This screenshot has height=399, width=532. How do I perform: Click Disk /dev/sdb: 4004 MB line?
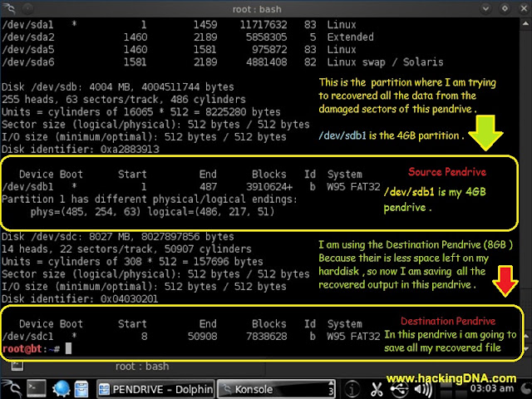point(118,86)
